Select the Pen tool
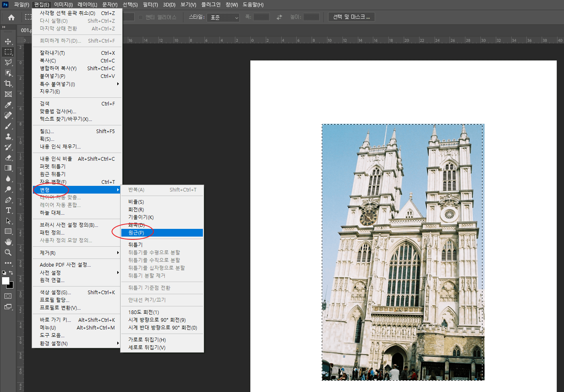 8,200
